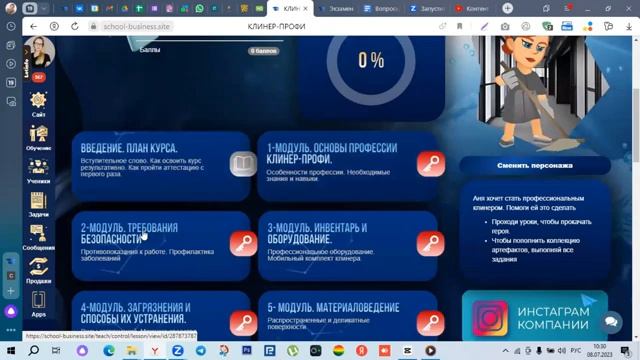This screenshot has height=360, width=640.
Task: Click the page vertical scrollbar
Action: (x=636, y=124)
